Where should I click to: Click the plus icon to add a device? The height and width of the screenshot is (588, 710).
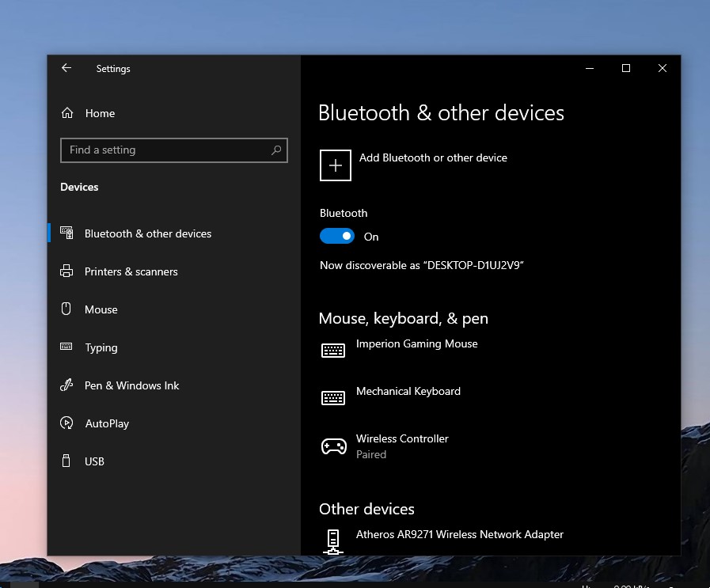pyautogui.click(x=335, y=165)
